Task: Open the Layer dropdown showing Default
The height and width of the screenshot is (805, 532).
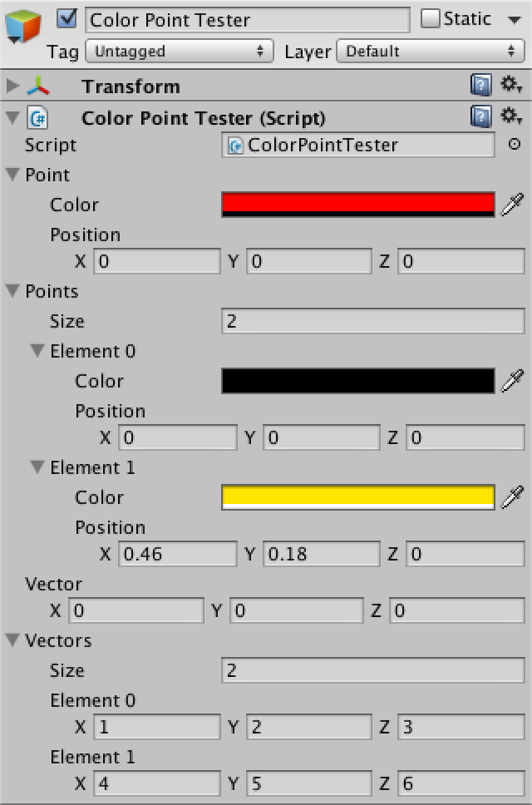Action: (x=431, y=52)
